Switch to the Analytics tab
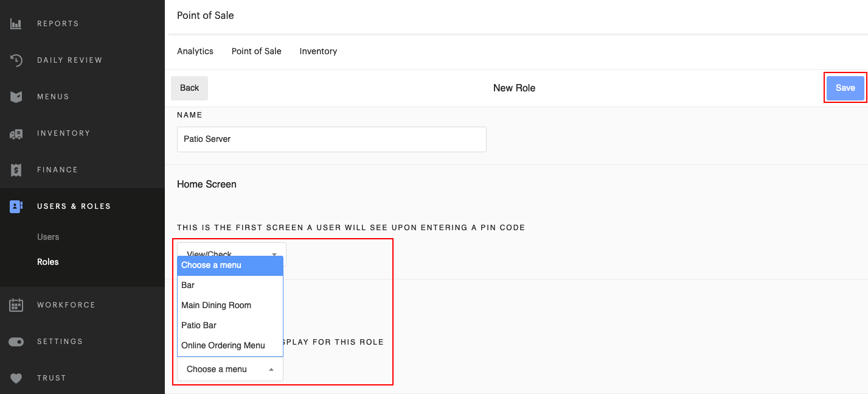Image resolution: width=868 pixels, height=394 pixels. coord(195,51)
